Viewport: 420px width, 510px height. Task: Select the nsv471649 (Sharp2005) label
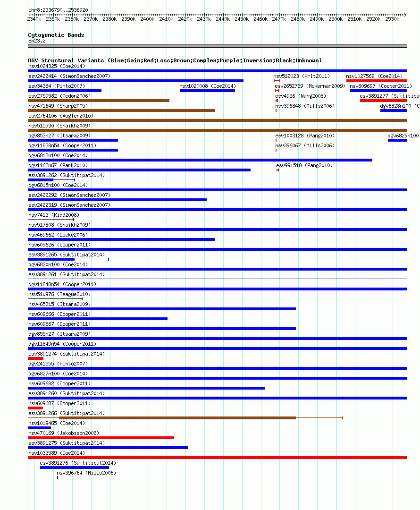tap(58, 106)
